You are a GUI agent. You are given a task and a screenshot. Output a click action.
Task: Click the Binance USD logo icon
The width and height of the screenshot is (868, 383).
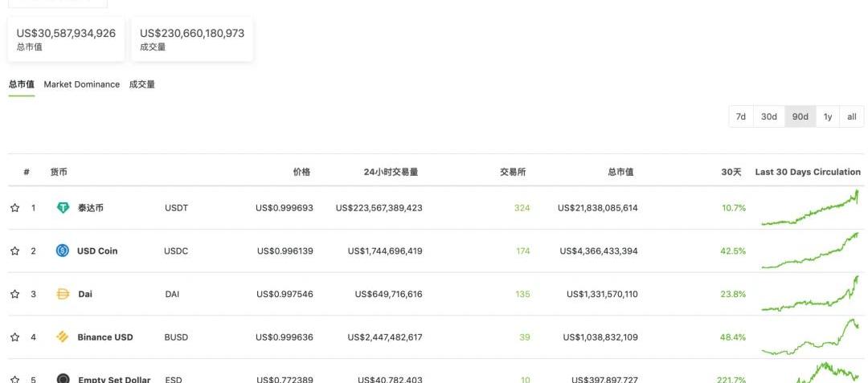tap(63, 336)
